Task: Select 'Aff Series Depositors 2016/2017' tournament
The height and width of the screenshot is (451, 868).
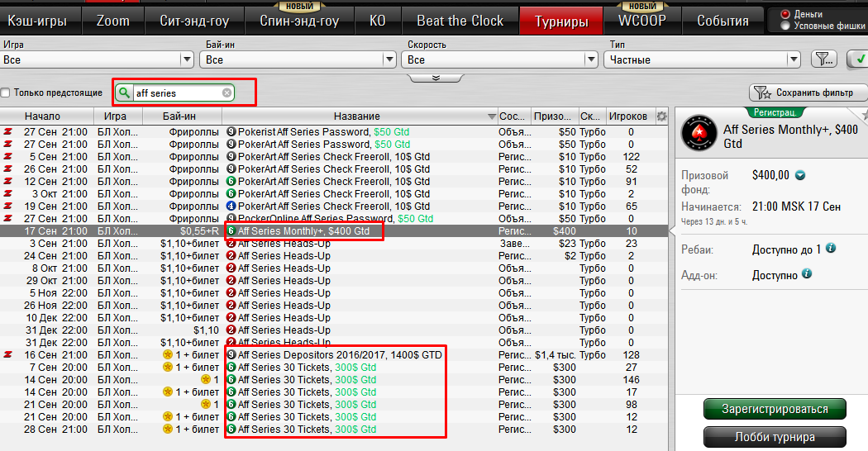Action: coord(334,354)
